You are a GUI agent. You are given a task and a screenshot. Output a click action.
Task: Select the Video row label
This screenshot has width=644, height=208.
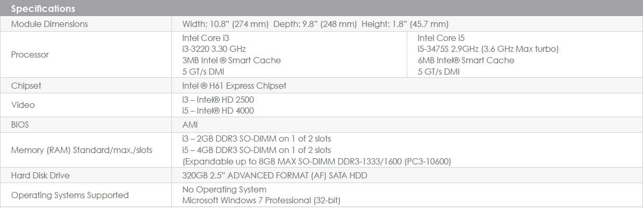tap(23, 105)
